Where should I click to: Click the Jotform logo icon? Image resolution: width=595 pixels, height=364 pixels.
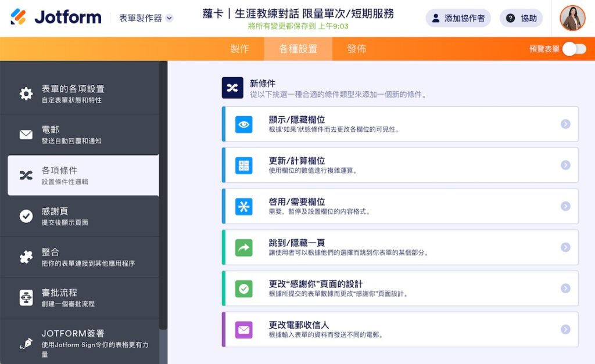coord(18,17)
